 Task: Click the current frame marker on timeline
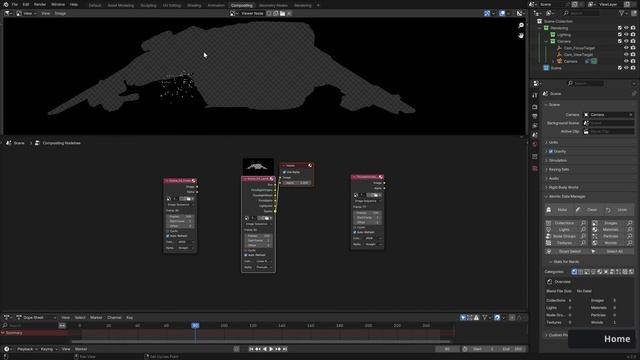pos(195,326)
